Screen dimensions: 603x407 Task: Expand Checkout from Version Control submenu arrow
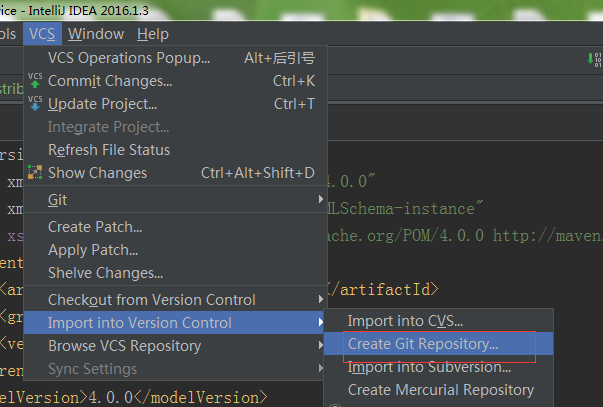[x=320, y=300]
